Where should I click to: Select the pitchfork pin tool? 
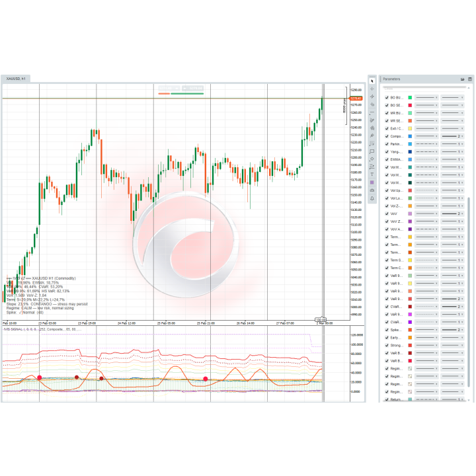click(372, 136)
